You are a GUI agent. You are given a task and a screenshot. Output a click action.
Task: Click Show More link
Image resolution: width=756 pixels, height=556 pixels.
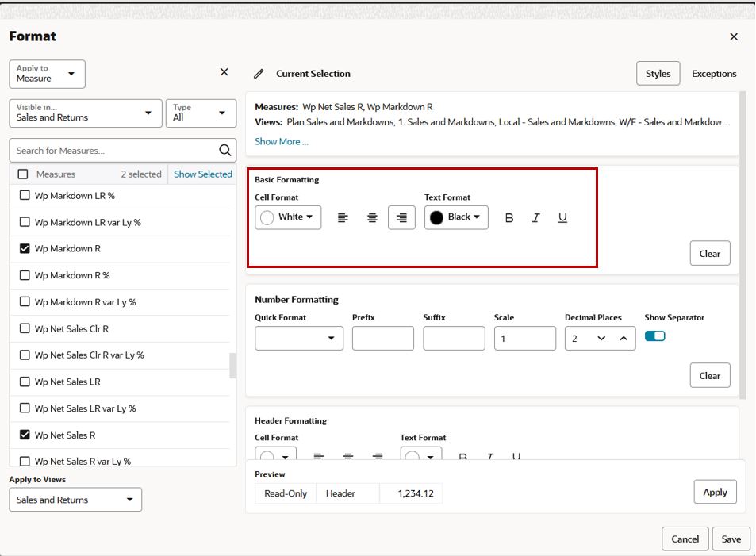pyautogui.click(x=282, y=141)
